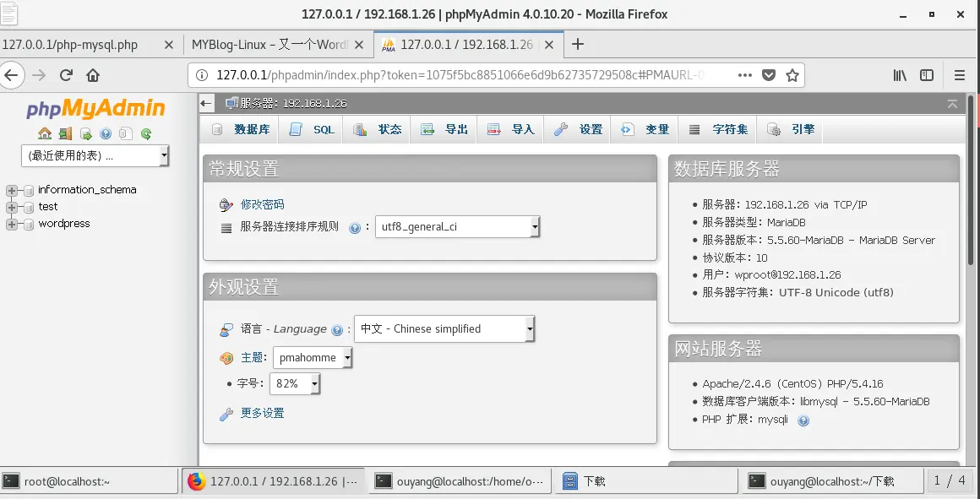
Task: Click 修改密码 change password link
Action: 263,204
